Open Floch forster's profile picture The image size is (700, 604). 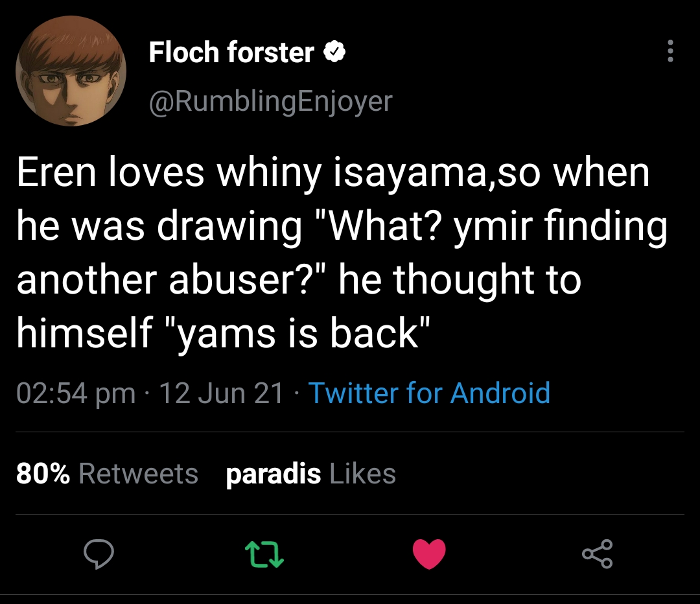pyautogui.click(x=71, y=71)
